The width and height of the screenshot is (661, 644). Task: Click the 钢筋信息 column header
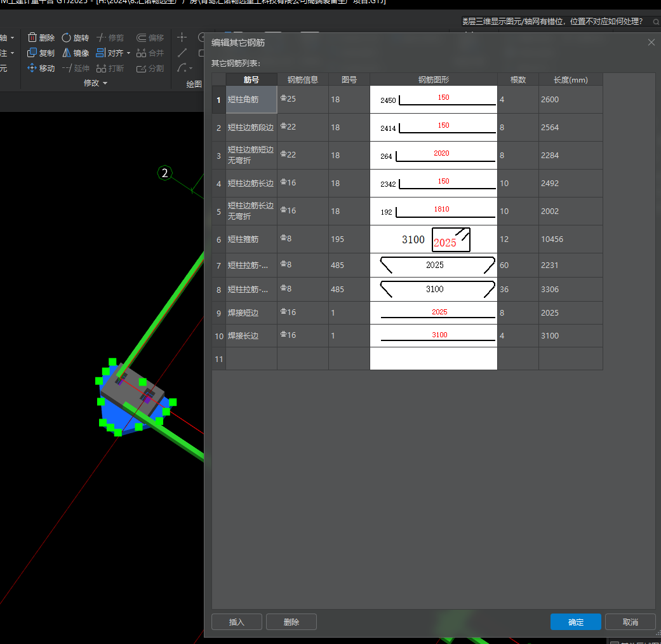click(303, 80)
